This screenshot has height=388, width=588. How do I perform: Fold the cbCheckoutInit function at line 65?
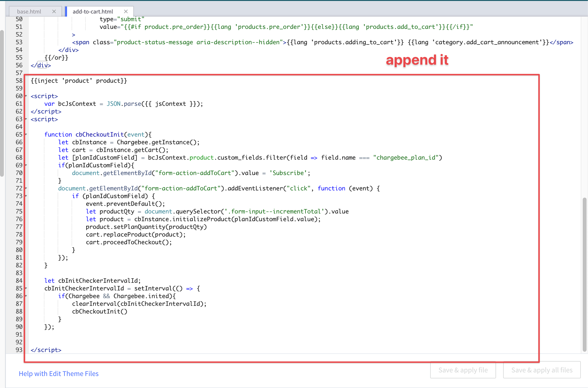coord(26,134)
